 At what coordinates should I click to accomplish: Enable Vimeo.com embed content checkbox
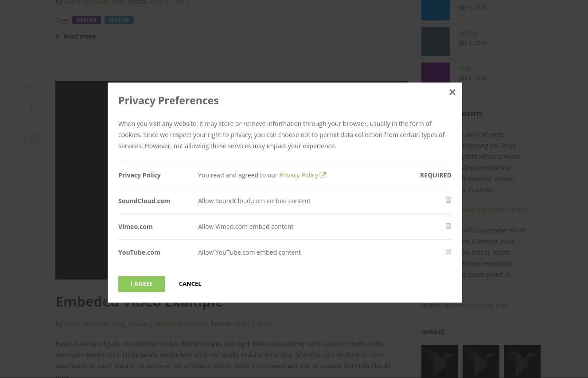tap(448, 226)
